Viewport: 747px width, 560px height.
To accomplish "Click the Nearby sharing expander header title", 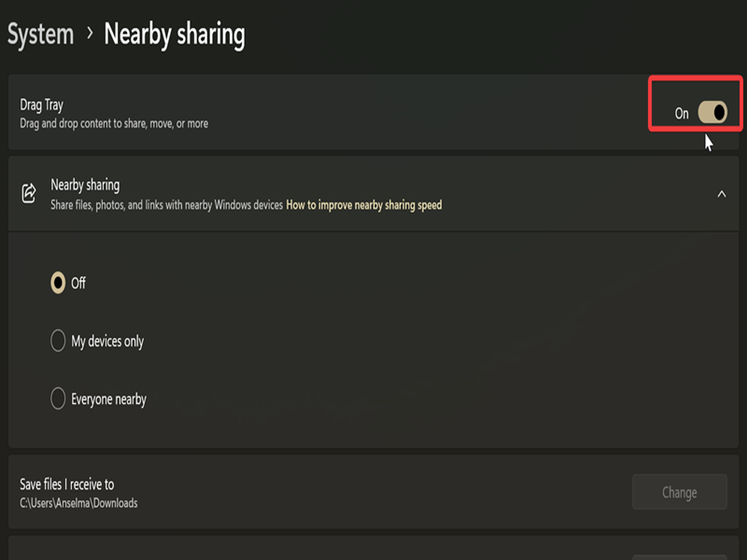I will tap(85, 185).
